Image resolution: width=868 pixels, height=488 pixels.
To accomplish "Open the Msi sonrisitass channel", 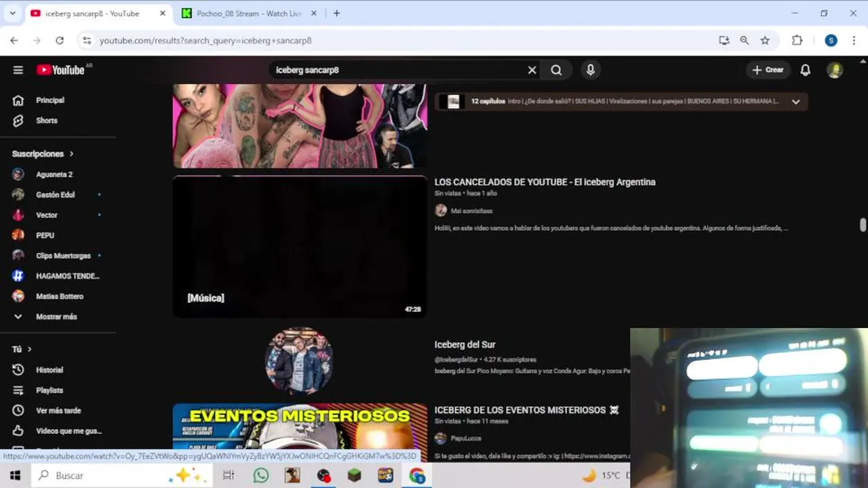I will pos(471,211).
